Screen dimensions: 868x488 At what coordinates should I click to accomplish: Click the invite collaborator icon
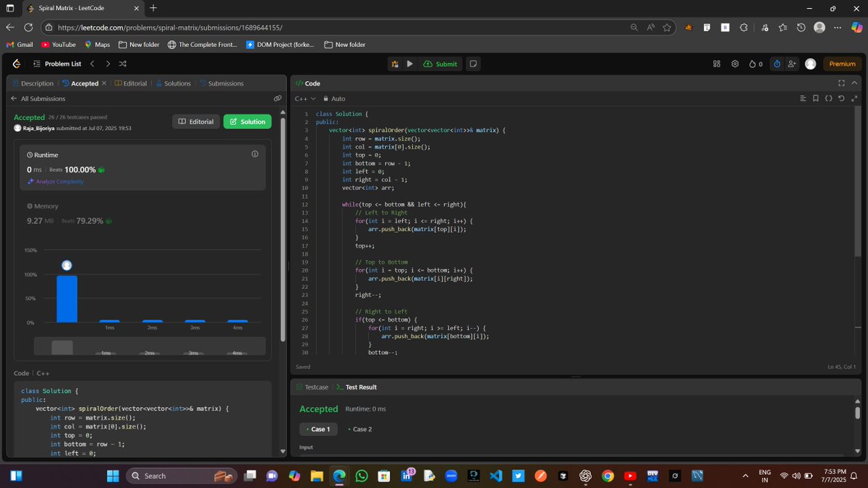[x=792, y=64]
